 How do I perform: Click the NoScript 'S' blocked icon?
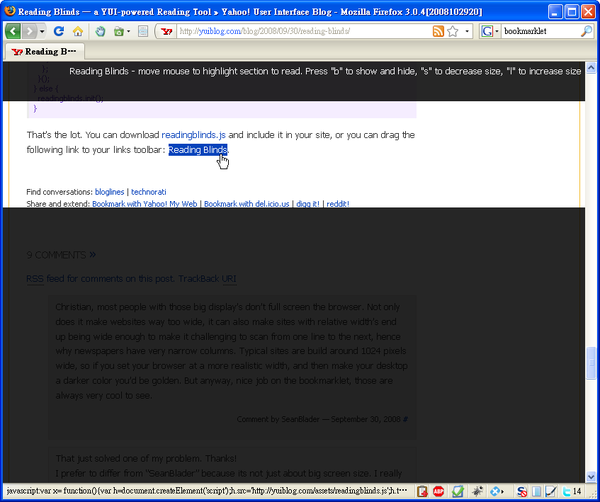(x=521, y=491)
